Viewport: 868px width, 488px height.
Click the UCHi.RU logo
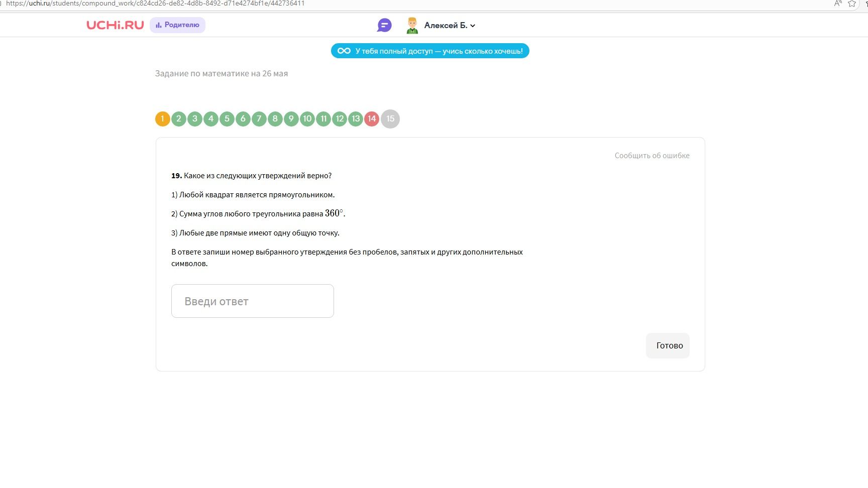click(x=115, y=25)
